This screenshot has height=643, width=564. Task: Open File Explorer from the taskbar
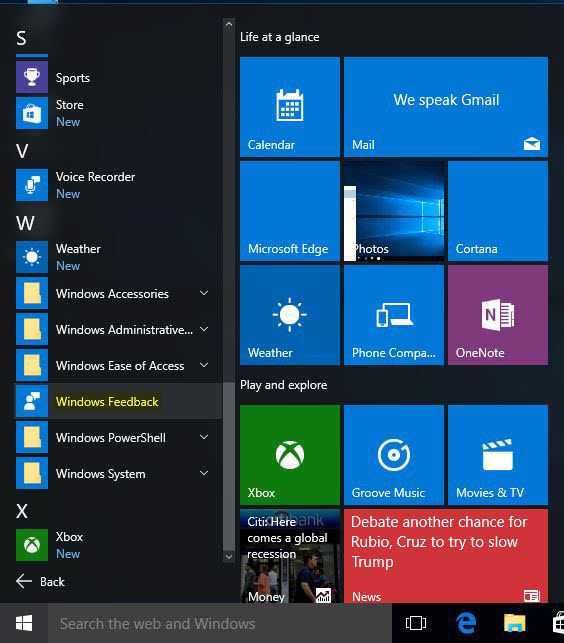(515, 623)
